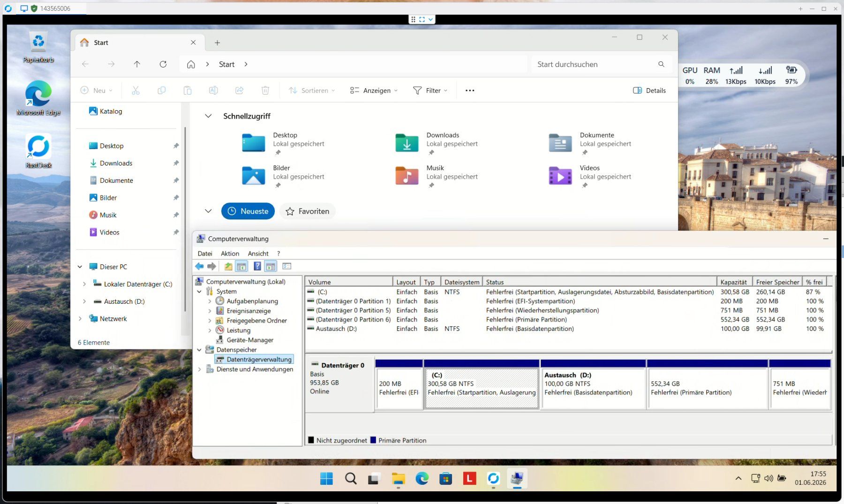The width and height of the screenshot is (844, 504).
Task: Select the Favoriten filter pill
Action: pos(308,211)
